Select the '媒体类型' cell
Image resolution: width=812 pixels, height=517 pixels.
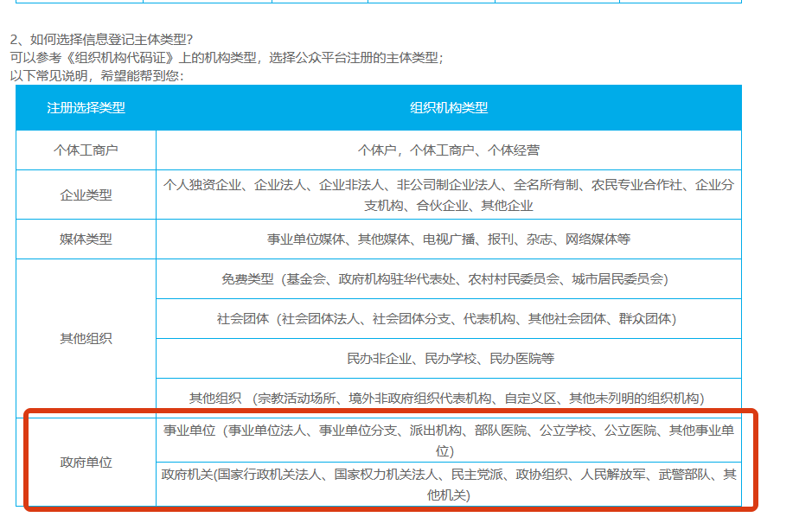click(x=86, y=239)
